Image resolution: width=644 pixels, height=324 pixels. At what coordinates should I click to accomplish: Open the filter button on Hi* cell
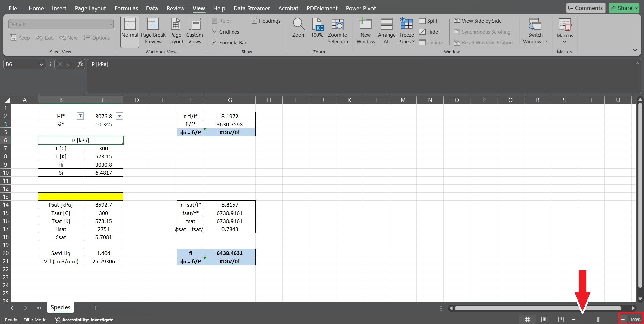click(x=80, y=116)
